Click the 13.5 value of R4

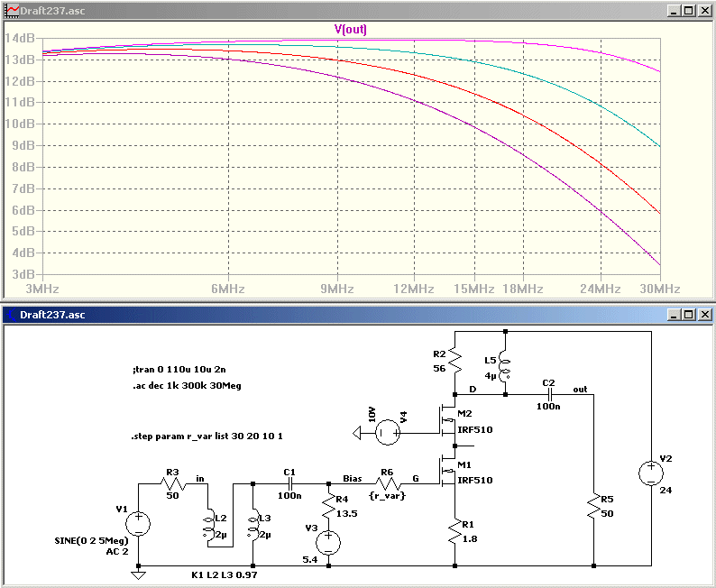pos(346,514)
